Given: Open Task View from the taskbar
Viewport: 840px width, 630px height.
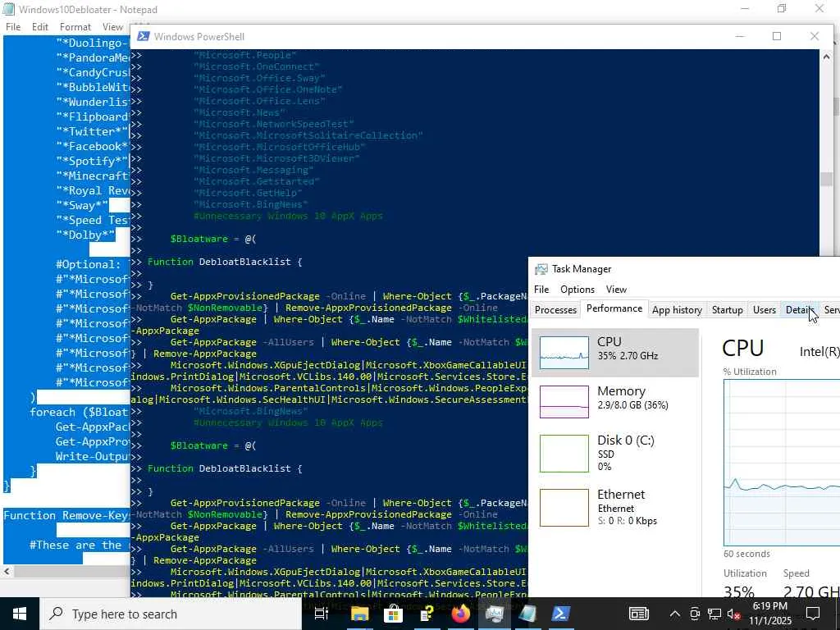Looking at the screenshot, I should (x=321, y=614).
